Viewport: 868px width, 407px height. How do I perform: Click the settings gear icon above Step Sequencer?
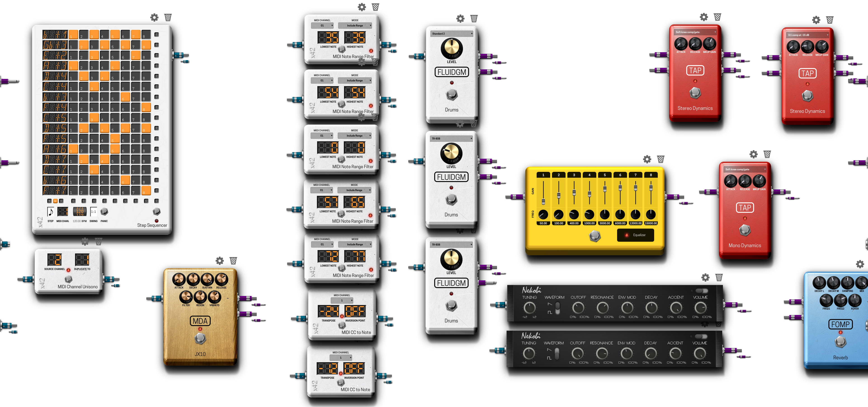point(156,18)
